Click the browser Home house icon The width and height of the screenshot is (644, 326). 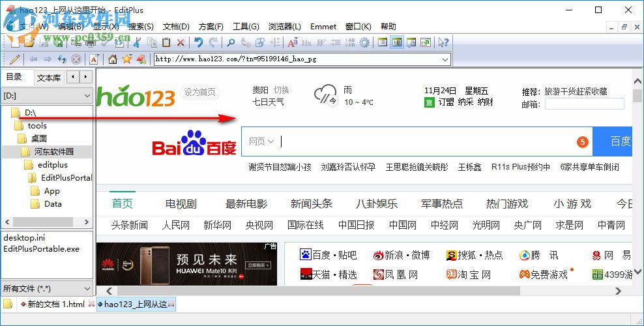click(113, 59)
